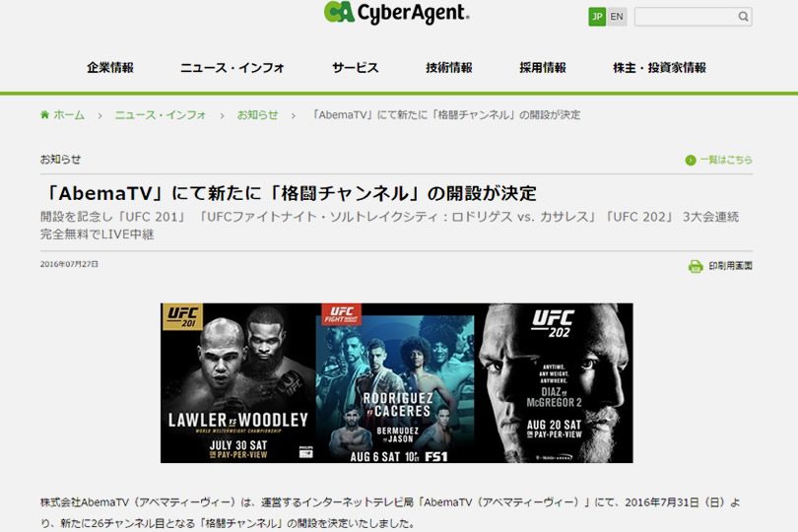Click the home icon in breadcrumb
This screenshot has width=798, height=532.
tap(44, 114)
